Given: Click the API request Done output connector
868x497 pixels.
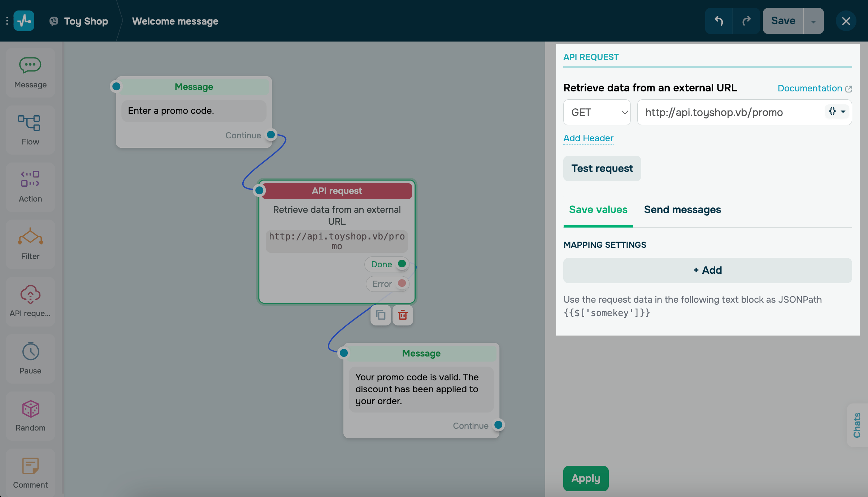Looking at the screenshot, I should point(402,264).
